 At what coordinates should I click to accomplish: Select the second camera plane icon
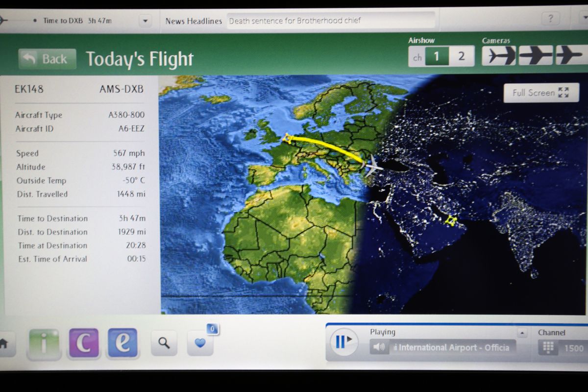coord(536,55)
